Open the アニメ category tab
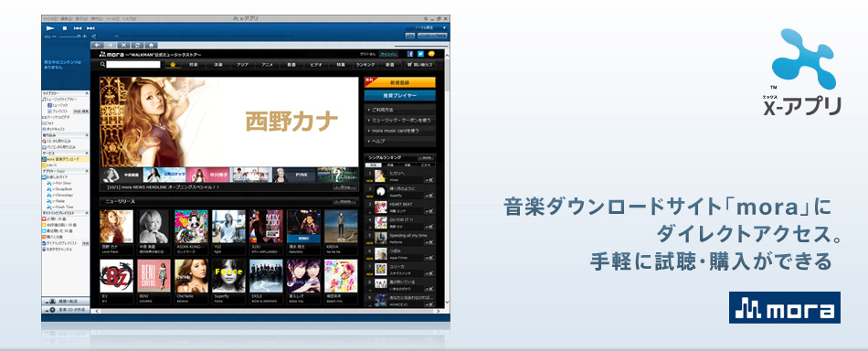The image size is (868, 351). tap(268, 65)
